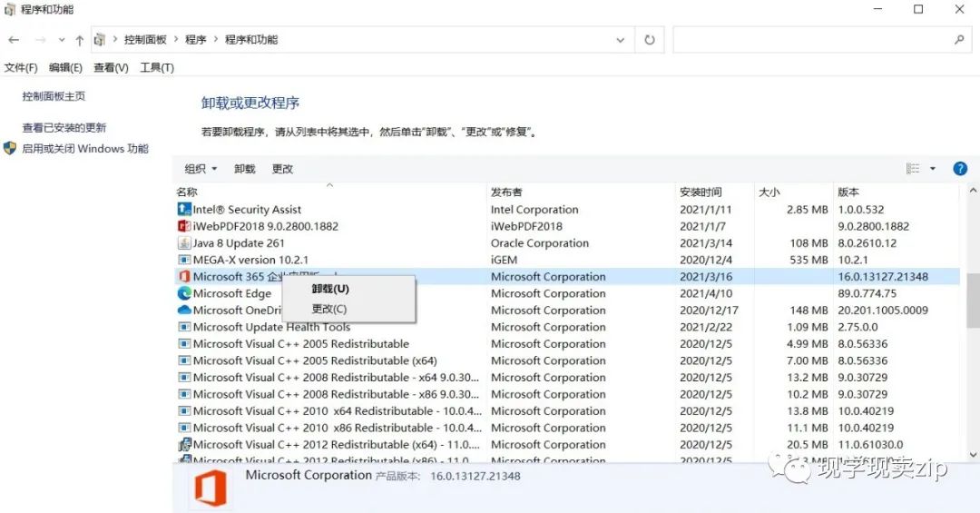Open the 工具(T) menu

tap(157, 67)
